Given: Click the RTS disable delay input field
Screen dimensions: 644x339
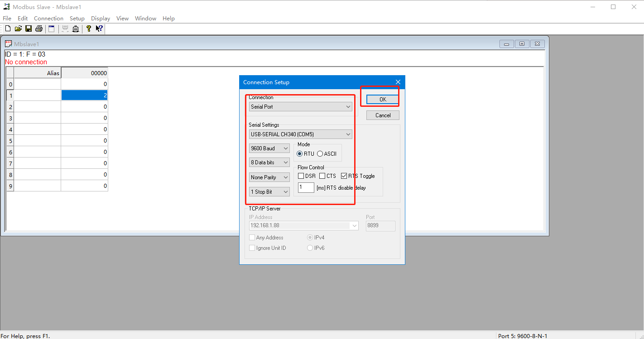Looking at the screenshot, I should (306, 187).
